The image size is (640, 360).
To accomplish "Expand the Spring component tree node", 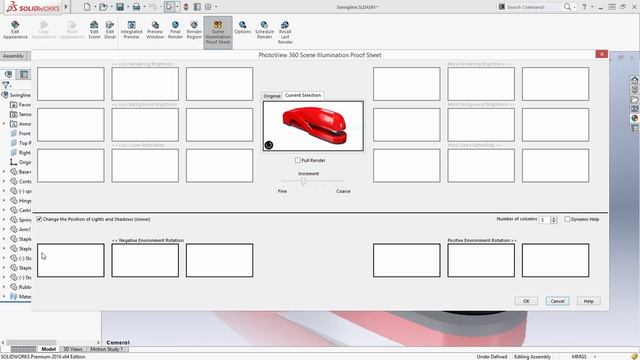I will tap(4, 220).
